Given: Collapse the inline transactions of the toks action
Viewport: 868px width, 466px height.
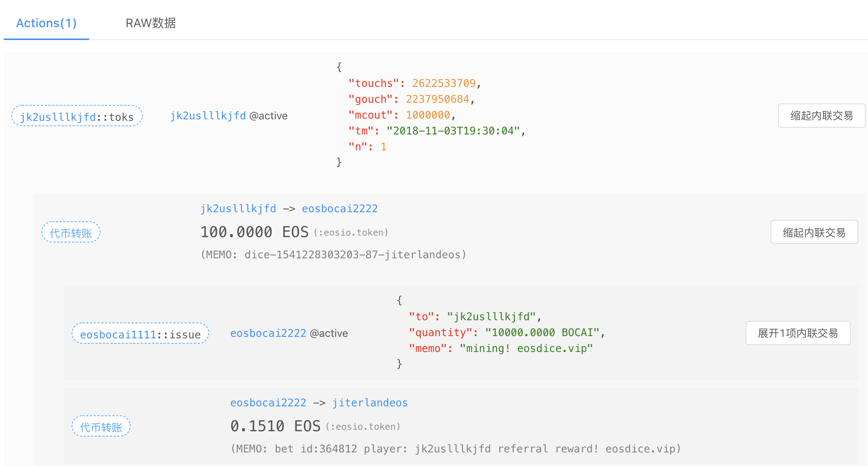Looking at the screenshot, I should coord(821,116).
